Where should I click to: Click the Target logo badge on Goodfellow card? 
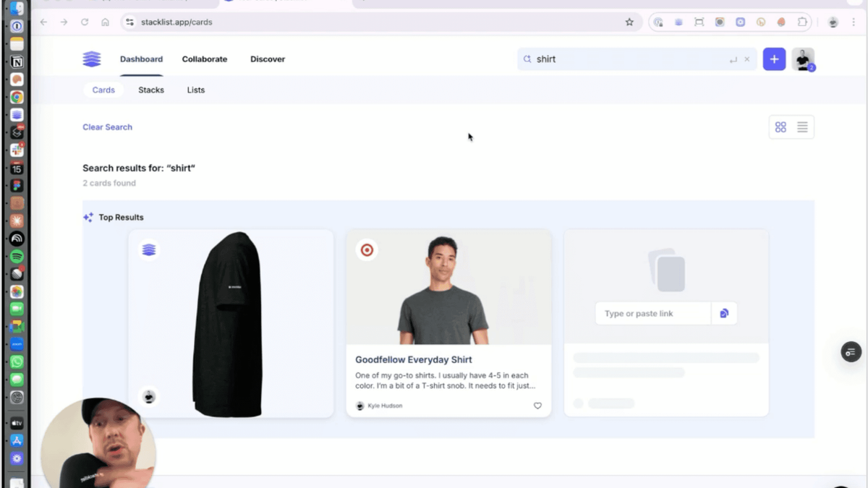[x=367, y=250]
